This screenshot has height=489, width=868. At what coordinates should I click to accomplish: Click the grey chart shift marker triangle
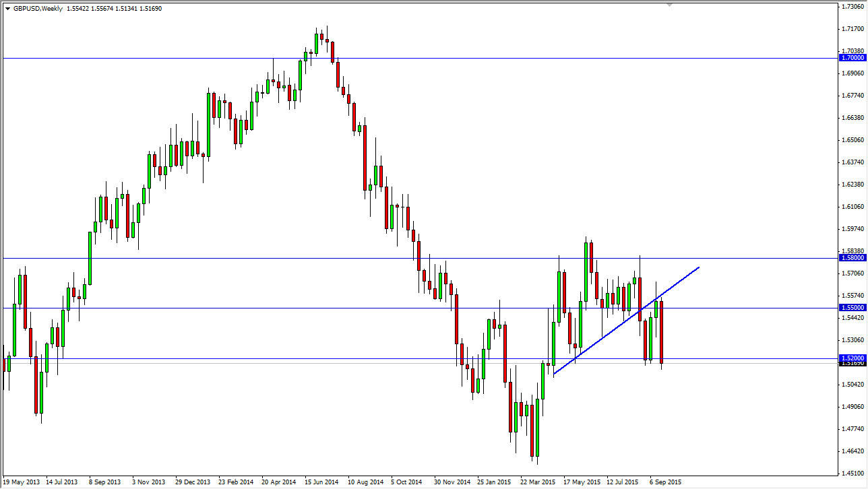tap(669, 5)
